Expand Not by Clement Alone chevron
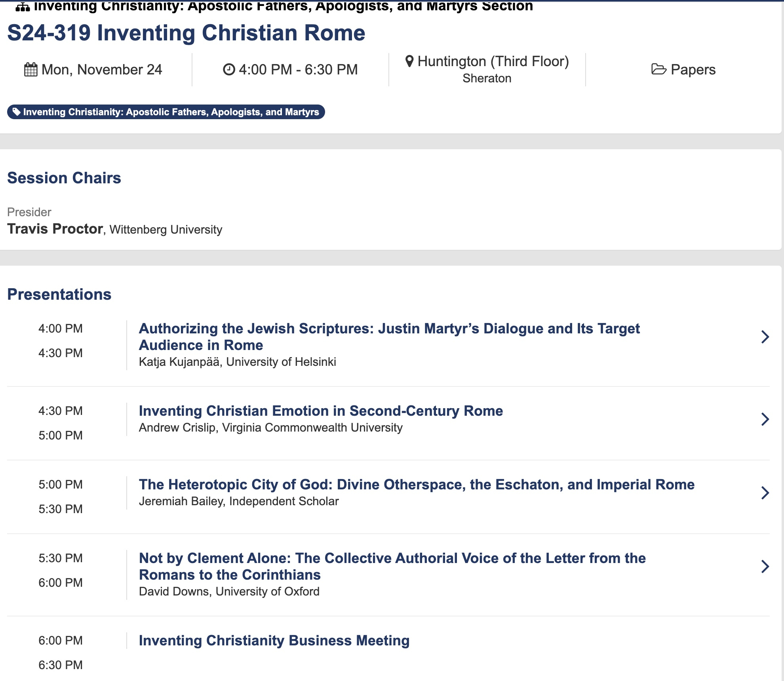The height and width of the screenshot is (681, 784). pos(765,567)
